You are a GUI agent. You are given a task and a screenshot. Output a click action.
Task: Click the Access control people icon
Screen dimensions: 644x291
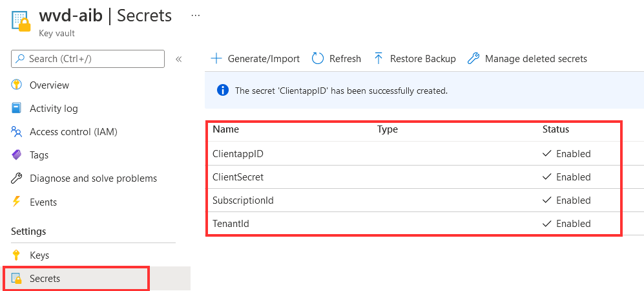click(17, 132)
